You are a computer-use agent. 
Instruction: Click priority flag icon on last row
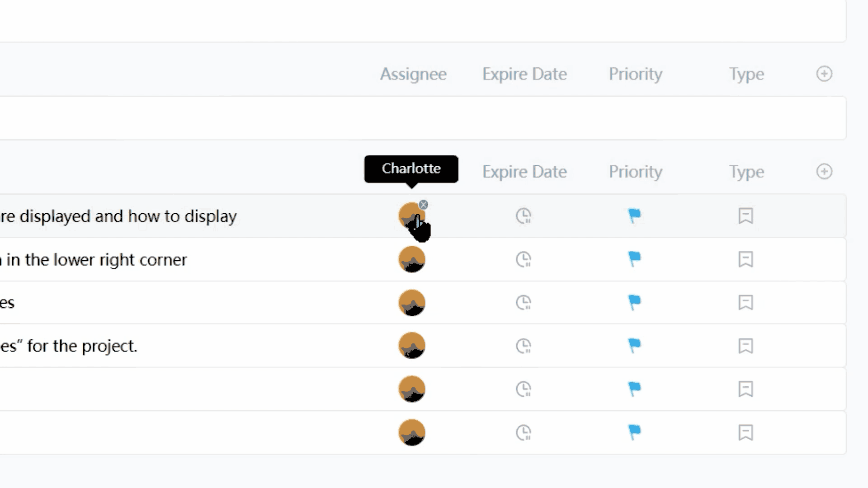(634, 432)
